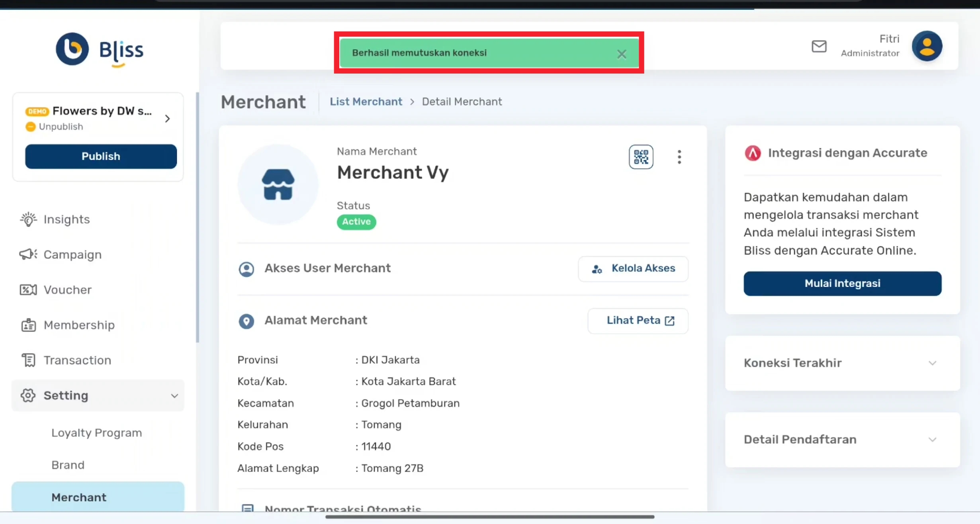Click the mail inbox icon

pyautogui.click(x=819, y=46)
